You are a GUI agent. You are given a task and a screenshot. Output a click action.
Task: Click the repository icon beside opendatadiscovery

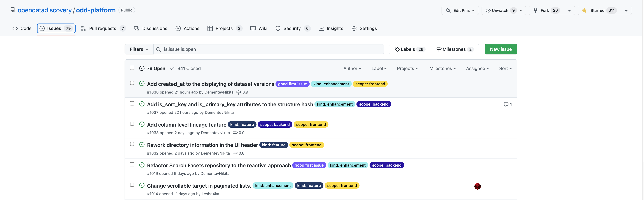pos(13,10)
